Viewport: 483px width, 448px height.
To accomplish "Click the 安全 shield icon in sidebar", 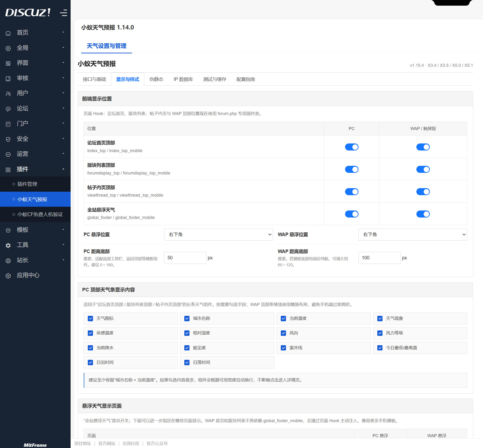I will click(x=8, y=139).
